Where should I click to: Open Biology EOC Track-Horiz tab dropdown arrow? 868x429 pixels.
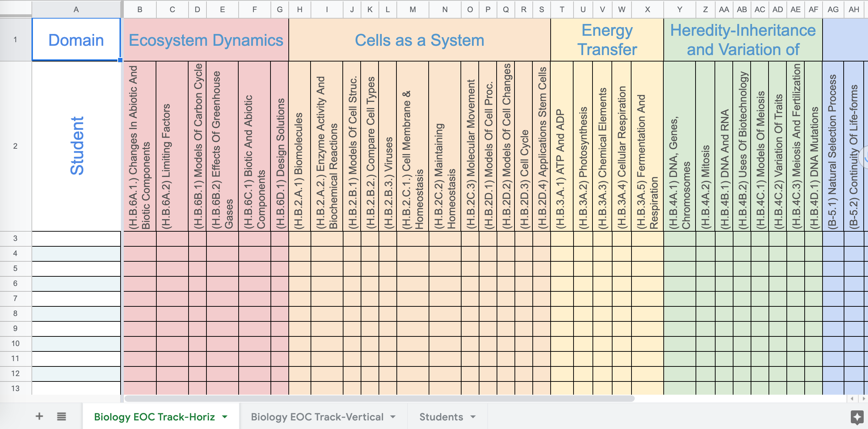225,417
